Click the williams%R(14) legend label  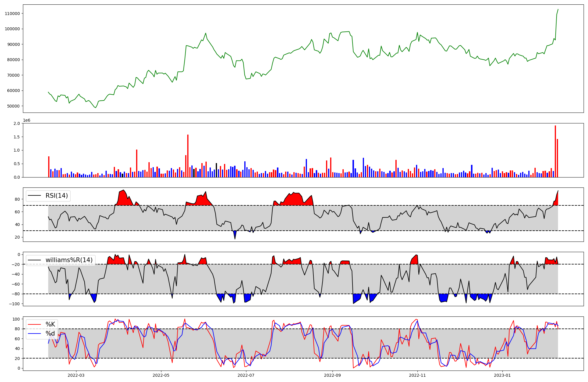pyautogui.click(x=69, y=260)
